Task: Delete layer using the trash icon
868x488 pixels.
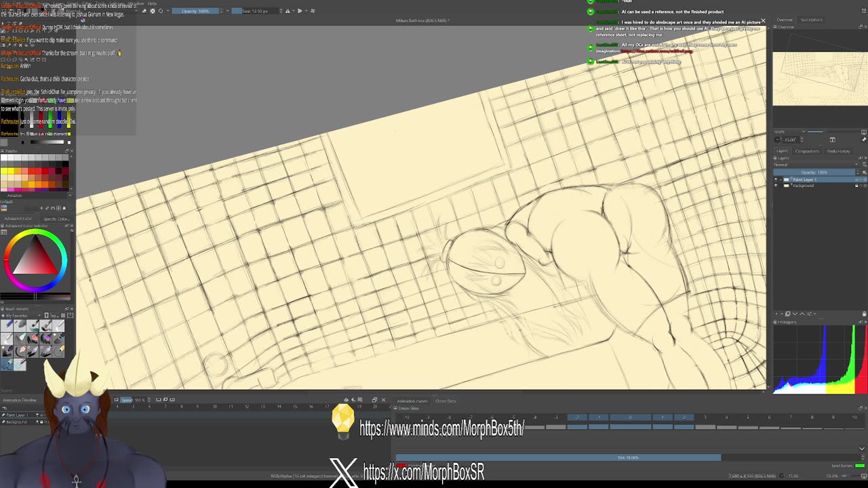Action: pyautogui.click(x=864, y=314)
